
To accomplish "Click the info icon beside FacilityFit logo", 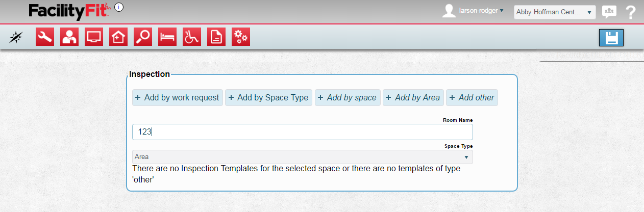I will (x=119, y=7).
